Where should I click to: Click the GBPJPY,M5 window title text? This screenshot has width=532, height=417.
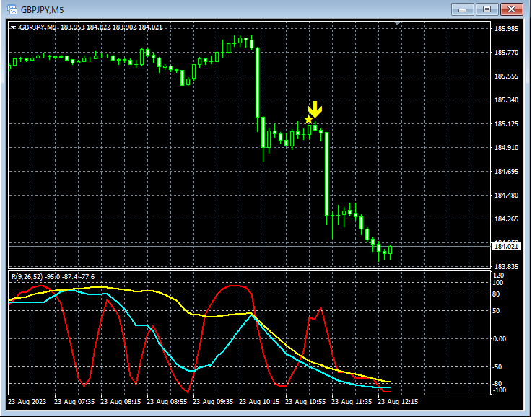43,10
